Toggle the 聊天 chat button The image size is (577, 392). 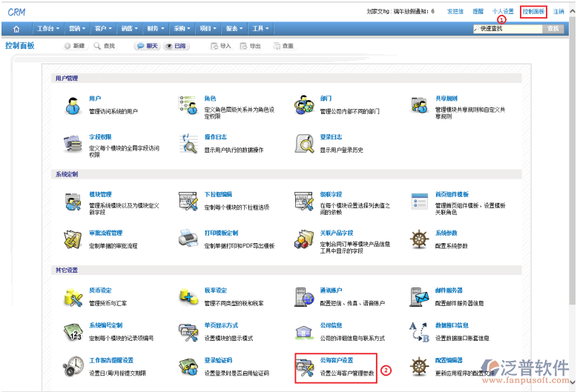[146, 46]
